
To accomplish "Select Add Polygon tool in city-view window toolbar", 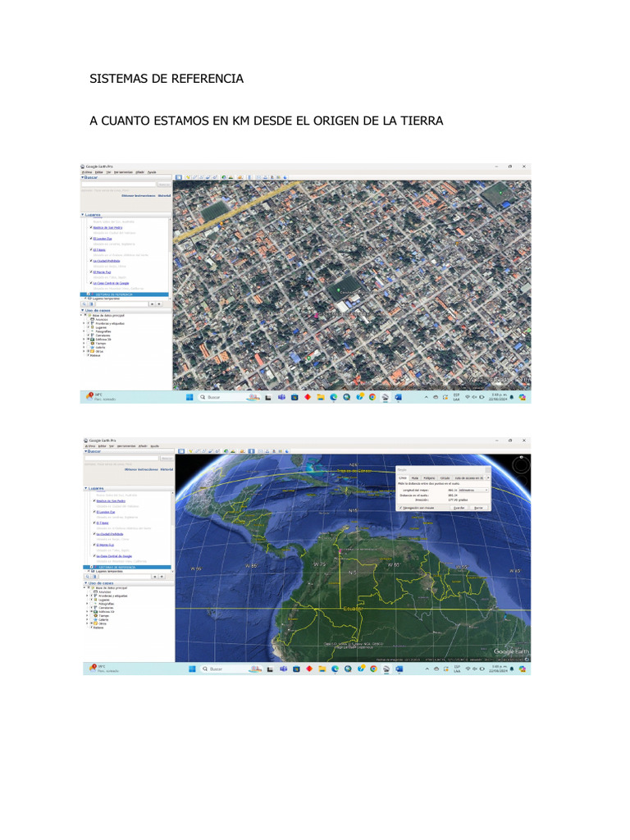I will click(x=194, y=177).
